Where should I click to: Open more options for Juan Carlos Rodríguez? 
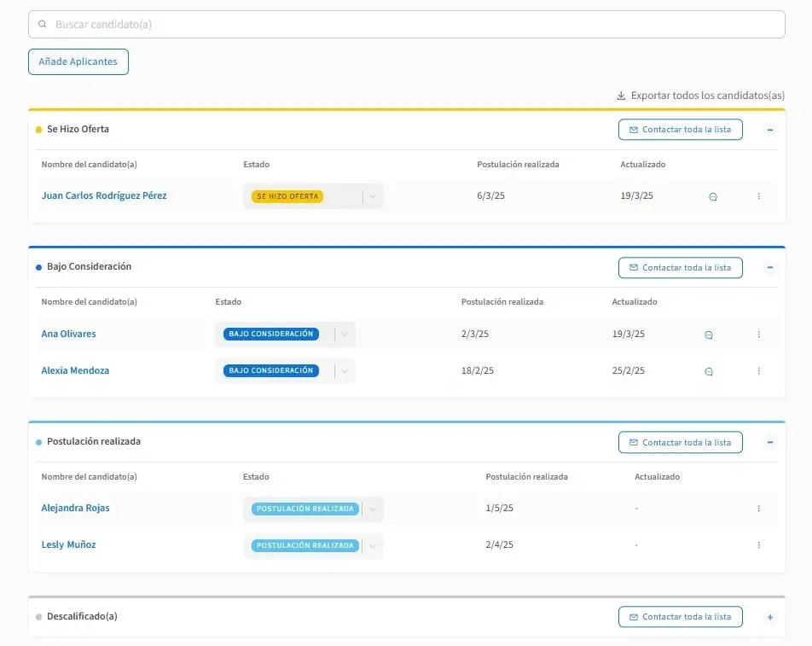758,196
